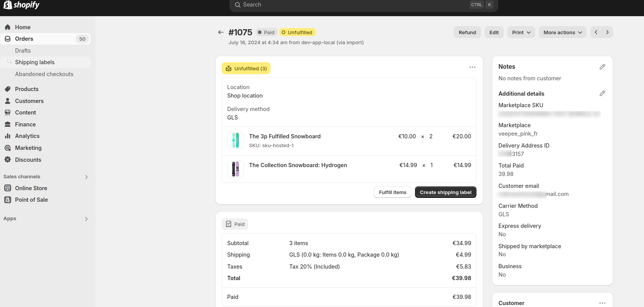Navigate to Analytics in sidebar
The image size is (644, 307).
pyautogui.click(x=27, y=136)
